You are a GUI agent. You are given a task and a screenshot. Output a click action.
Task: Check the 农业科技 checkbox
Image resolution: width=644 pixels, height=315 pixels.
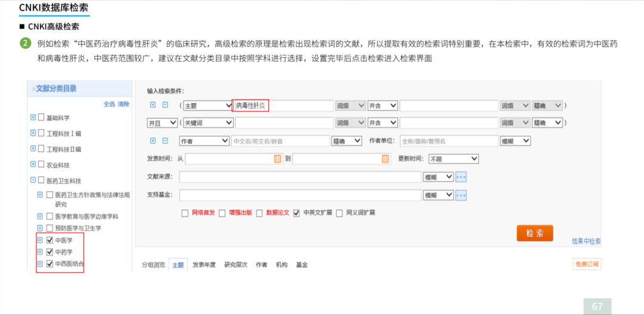tap(41, 164)
